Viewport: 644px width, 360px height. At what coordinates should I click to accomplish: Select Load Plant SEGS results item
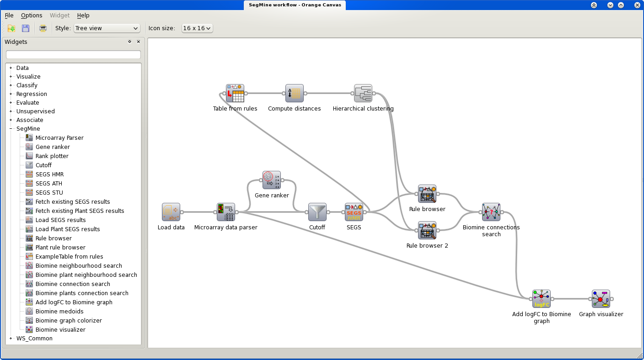(x=68, y=229)
